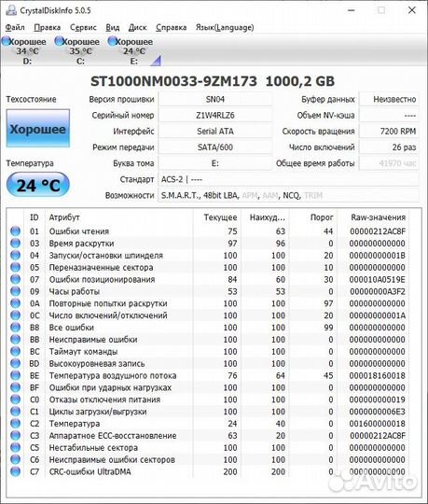Select the Нестабильные сектора attribute text
The image size is (428, 504).
click(x=93, y=447)
